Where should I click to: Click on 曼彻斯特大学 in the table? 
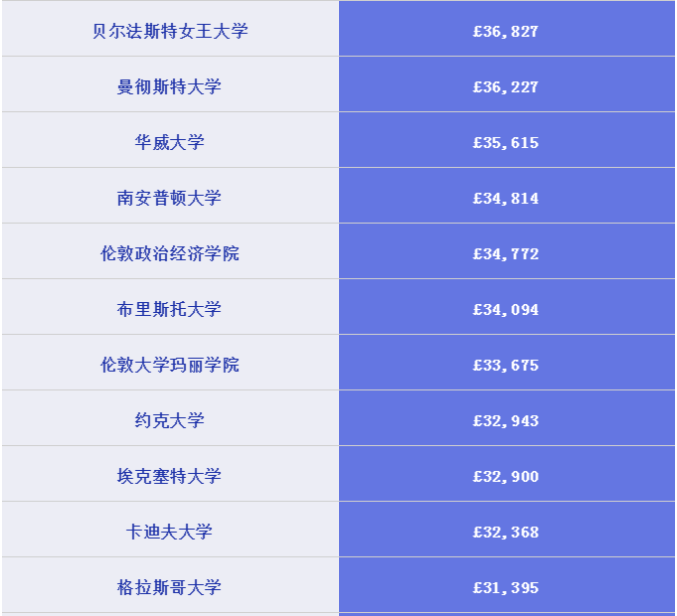[170, 86]
